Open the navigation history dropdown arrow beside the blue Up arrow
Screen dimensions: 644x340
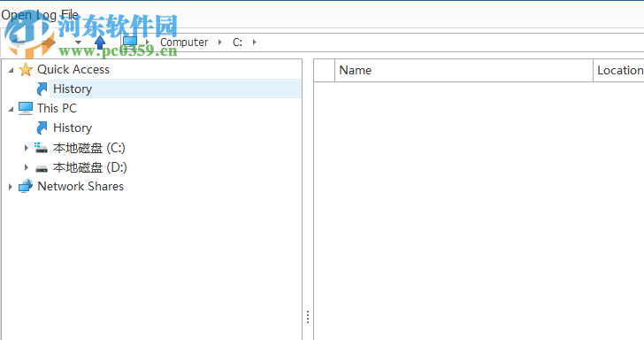click(79, 42)
